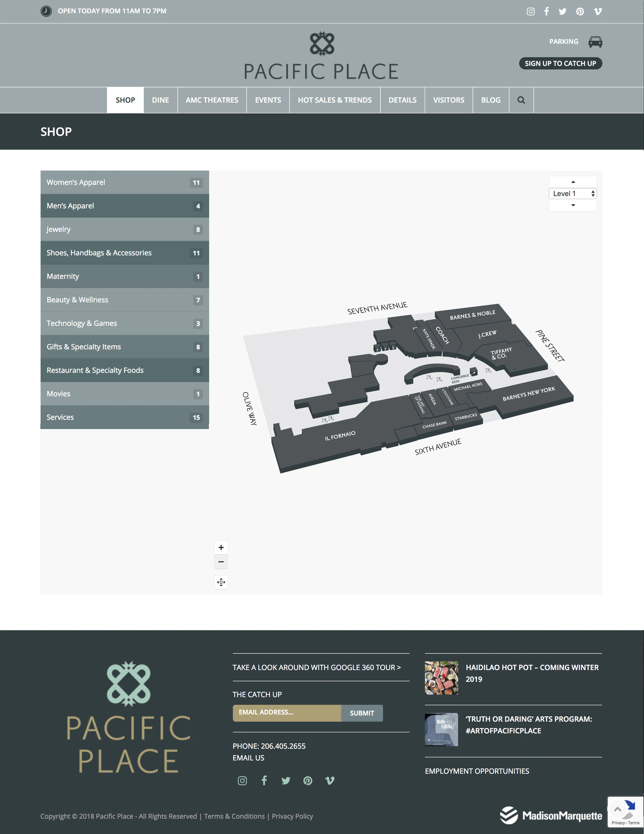Click the large Pacific Place footer logo
The height and width of the screenshot is (834, 644).
pos(129,717)
